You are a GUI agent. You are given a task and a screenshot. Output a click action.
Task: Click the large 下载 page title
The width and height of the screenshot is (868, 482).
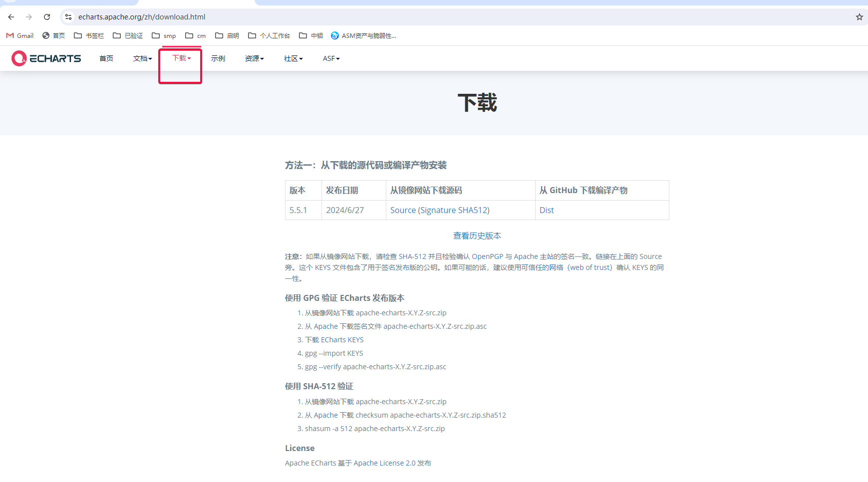477,103
